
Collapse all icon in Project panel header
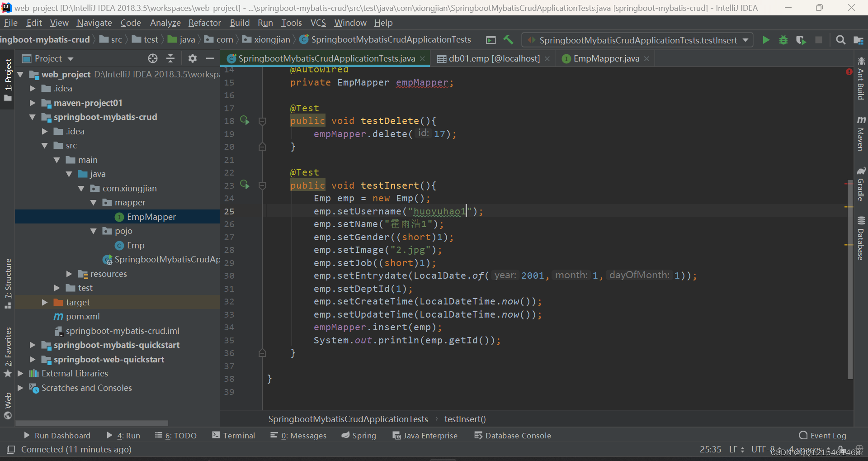tap(170, 58)
